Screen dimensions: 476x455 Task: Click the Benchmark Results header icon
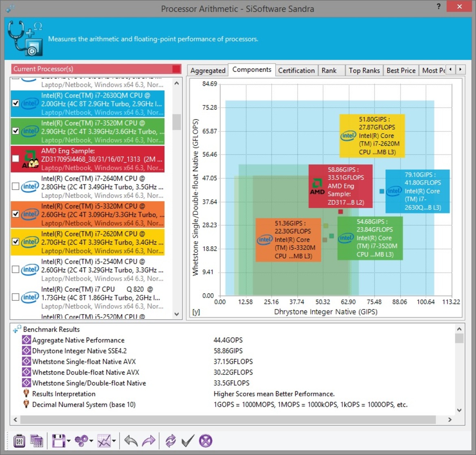tap(17, 329)
